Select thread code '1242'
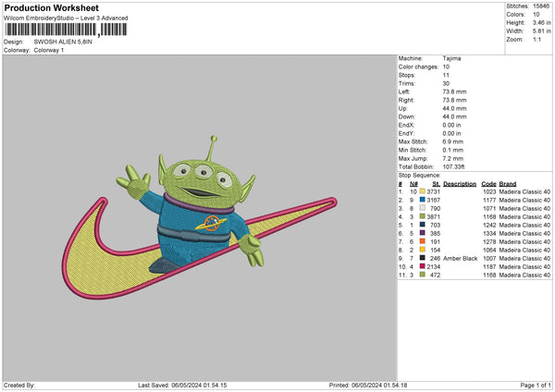The height and width of the screenshot is (392, 555). pos(489,225)
